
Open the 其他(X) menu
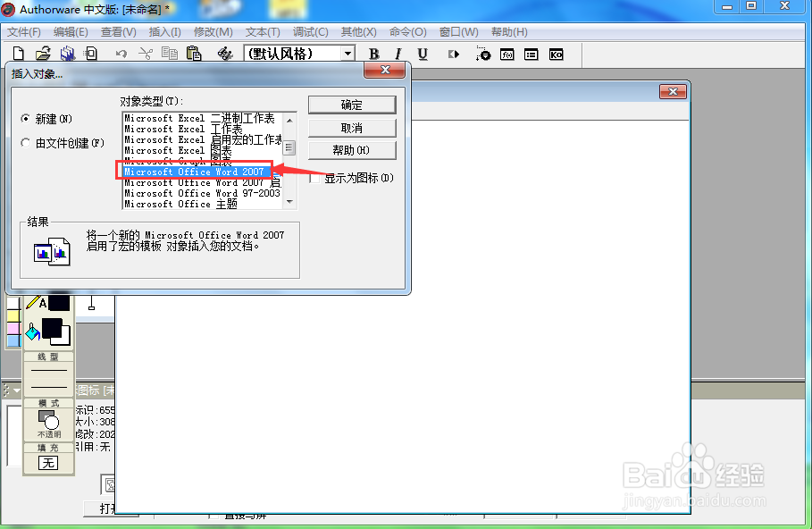point(358,32)
